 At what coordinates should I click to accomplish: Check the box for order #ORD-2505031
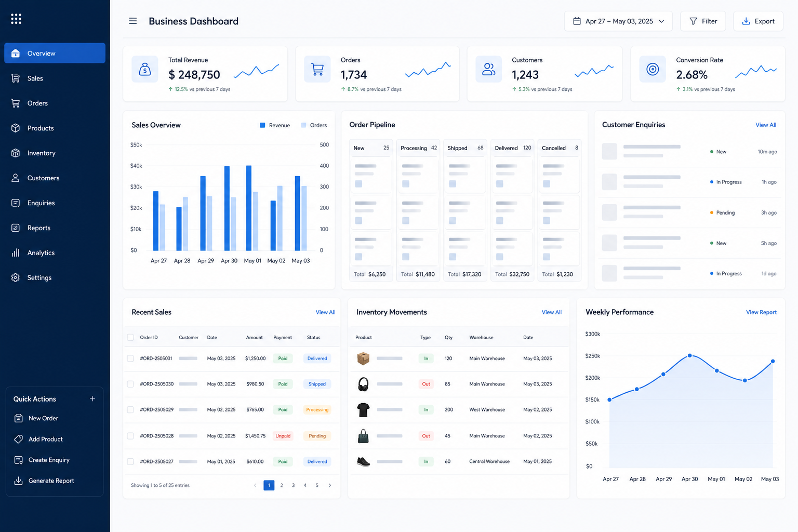click(x=130, y=358)
